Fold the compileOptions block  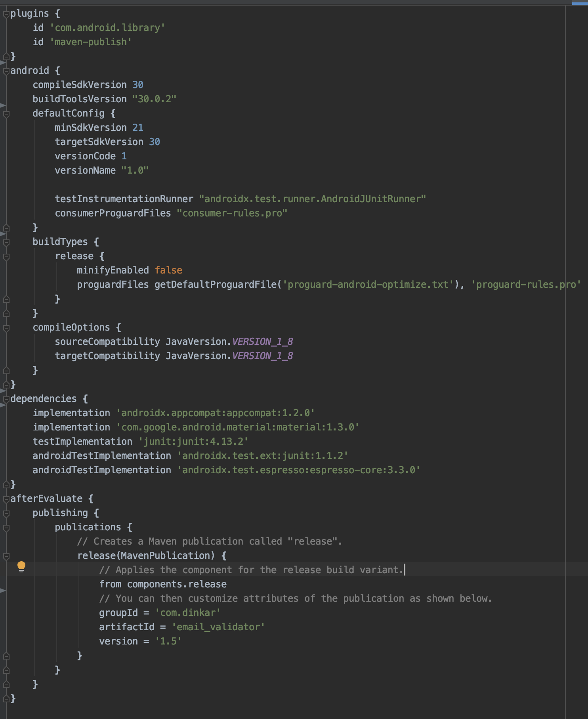click(x=6, y=328)
